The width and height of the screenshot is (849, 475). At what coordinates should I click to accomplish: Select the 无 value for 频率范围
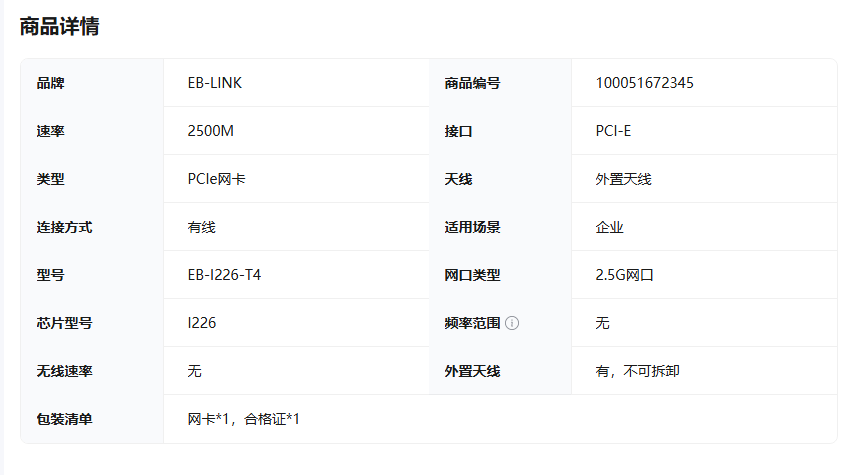click(602, 323)
